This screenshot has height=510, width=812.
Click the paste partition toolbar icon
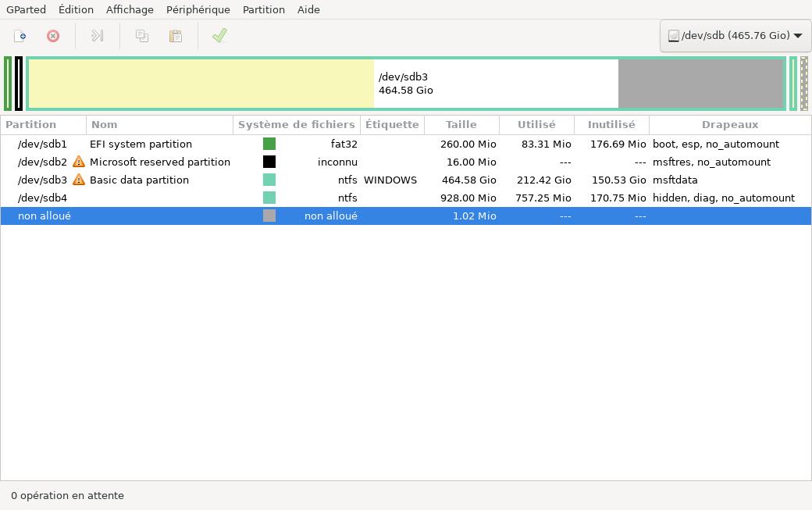pyautogui.click(x=176, y=36)
